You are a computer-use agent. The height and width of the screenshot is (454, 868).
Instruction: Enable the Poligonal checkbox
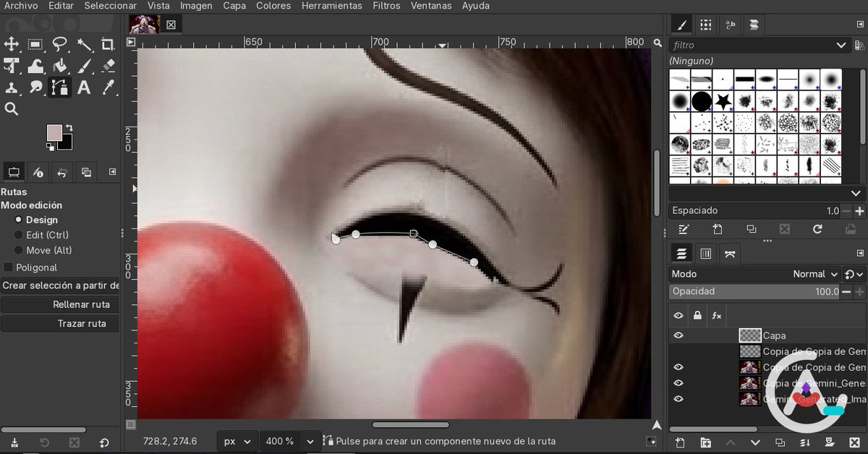pos(7,268)
